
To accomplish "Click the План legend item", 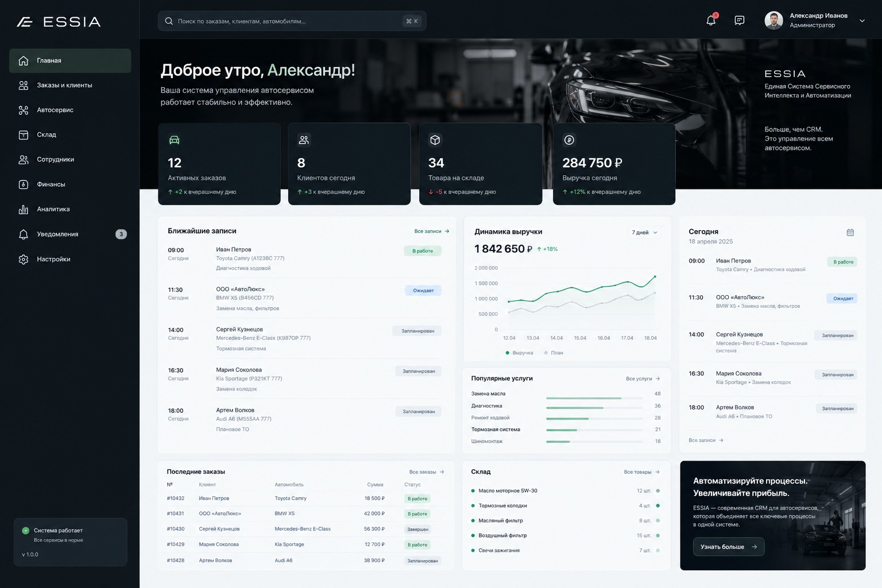I will (554, 353).
